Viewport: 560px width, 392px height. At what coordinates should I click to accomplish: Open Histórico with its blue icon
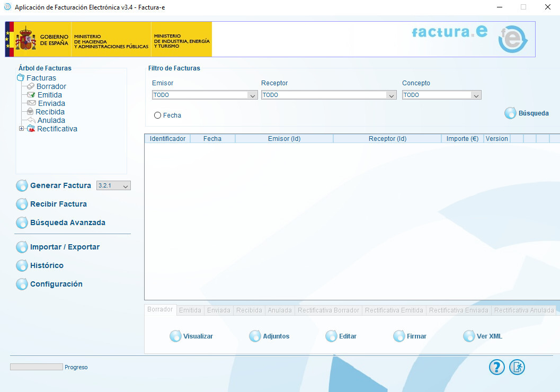[x=22, y=265]
